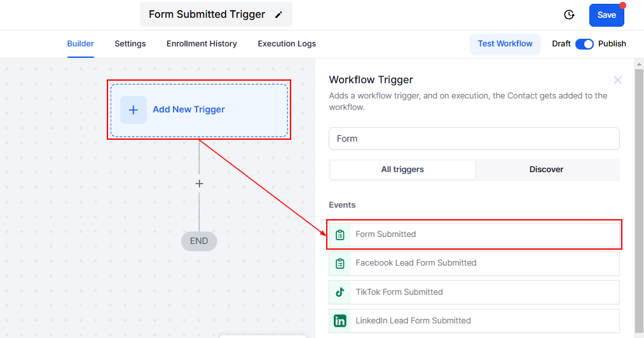Select the Builder tab

coord(81,44)
